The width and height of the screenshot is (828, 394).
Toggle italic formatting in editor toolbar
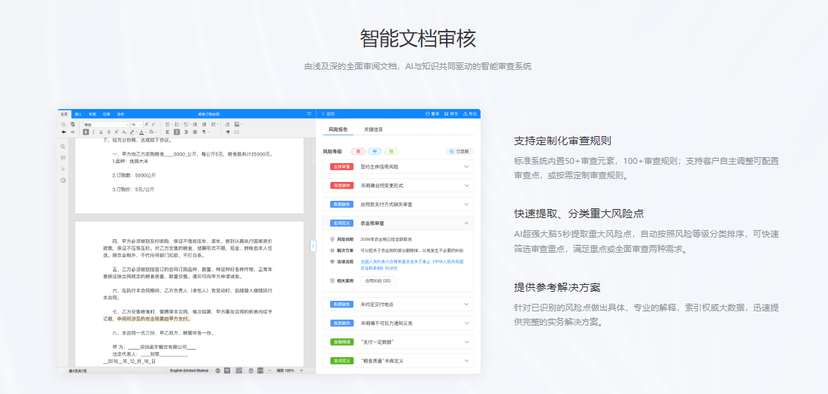[x=93, y=132]
